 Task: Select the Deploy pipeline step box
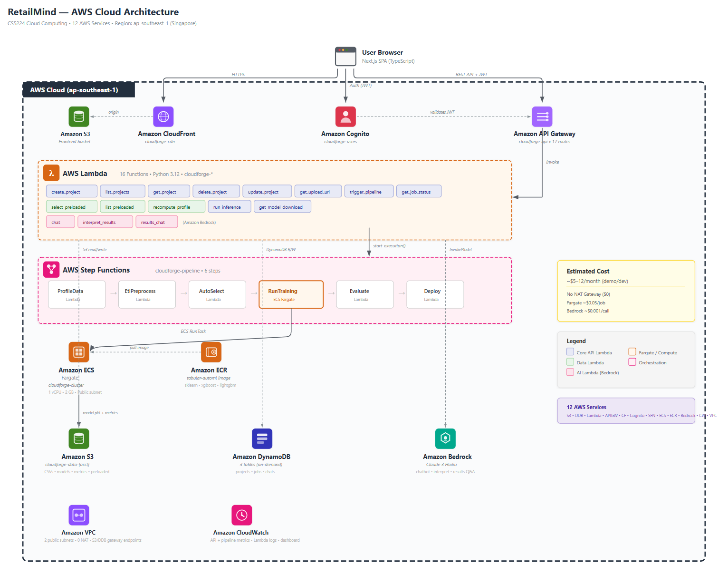click(435, 294)
